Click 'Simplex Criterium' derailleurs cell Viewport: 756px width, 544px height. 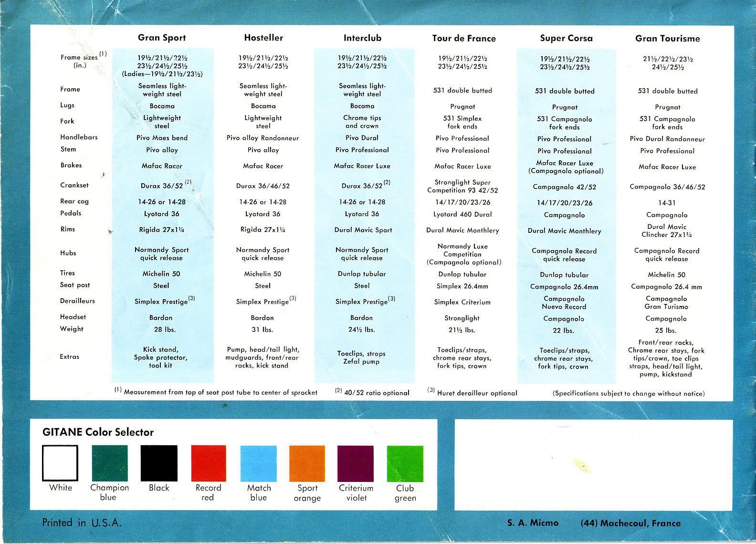tap(462, 302)
